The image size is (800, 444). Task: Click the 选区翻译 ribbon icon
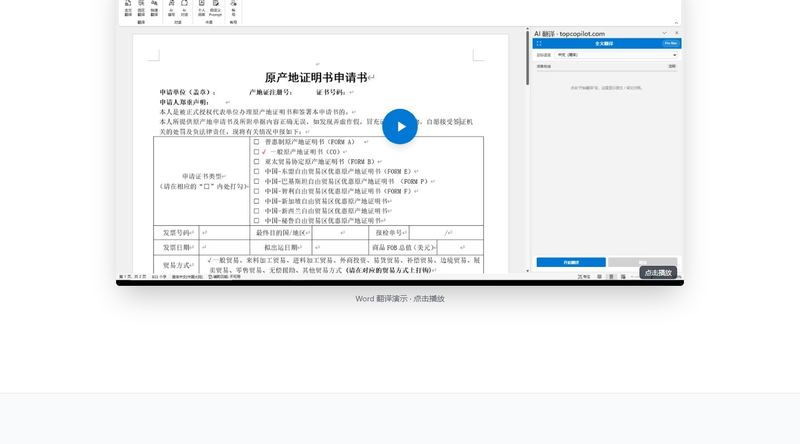coord(141,8)
